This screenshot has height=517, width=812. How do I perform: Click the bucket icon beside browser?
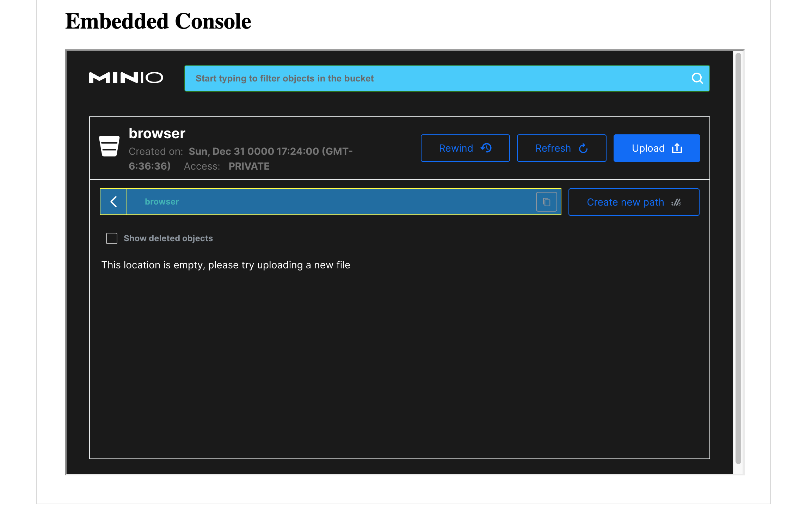tap(109, 146)
